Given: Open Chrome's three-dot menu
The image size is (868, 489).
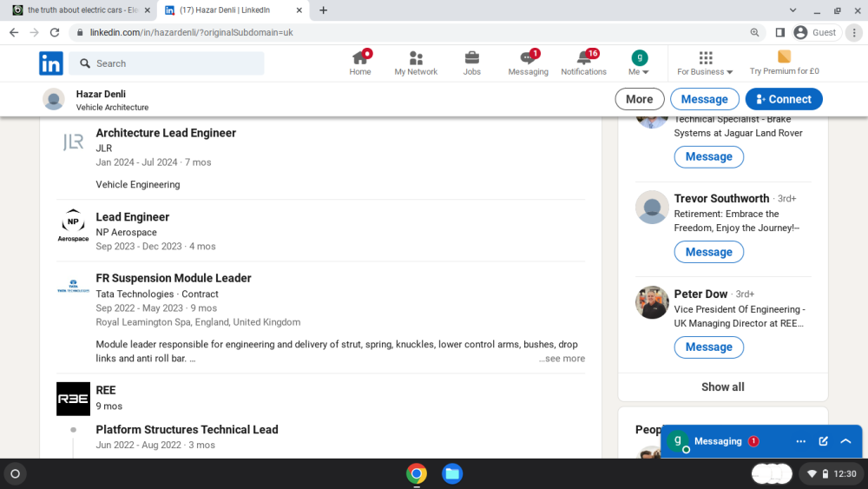Looking at the screenshot, I should point(854,33).
